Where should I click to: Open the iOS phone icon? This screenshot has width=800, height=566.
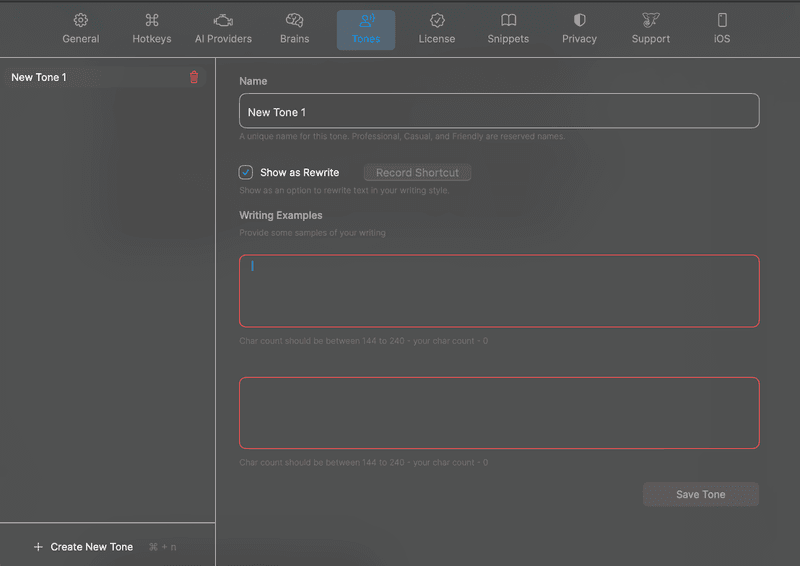[x=722, y=20]
